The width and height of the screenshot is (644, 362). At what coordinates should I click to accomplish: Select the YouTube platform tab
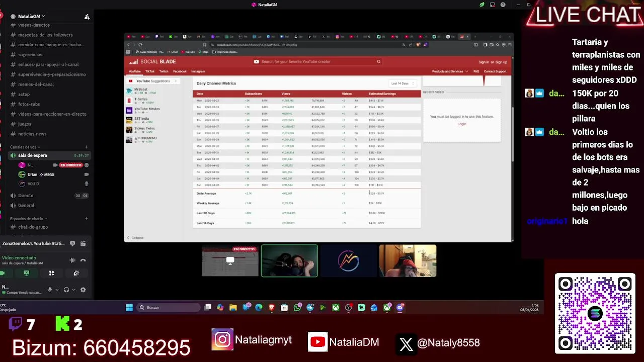tap(134, 71)
